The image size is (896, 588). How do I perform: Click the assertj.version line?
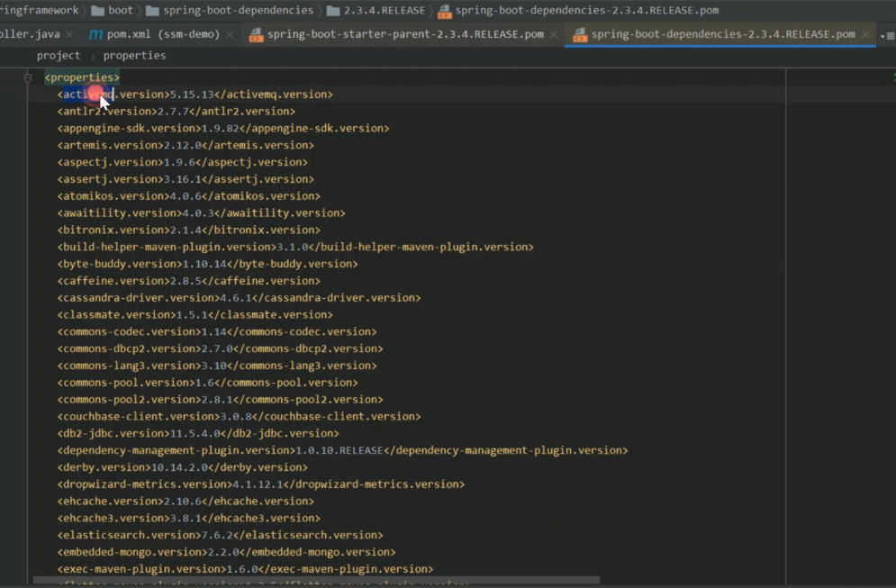coord(186,179)
